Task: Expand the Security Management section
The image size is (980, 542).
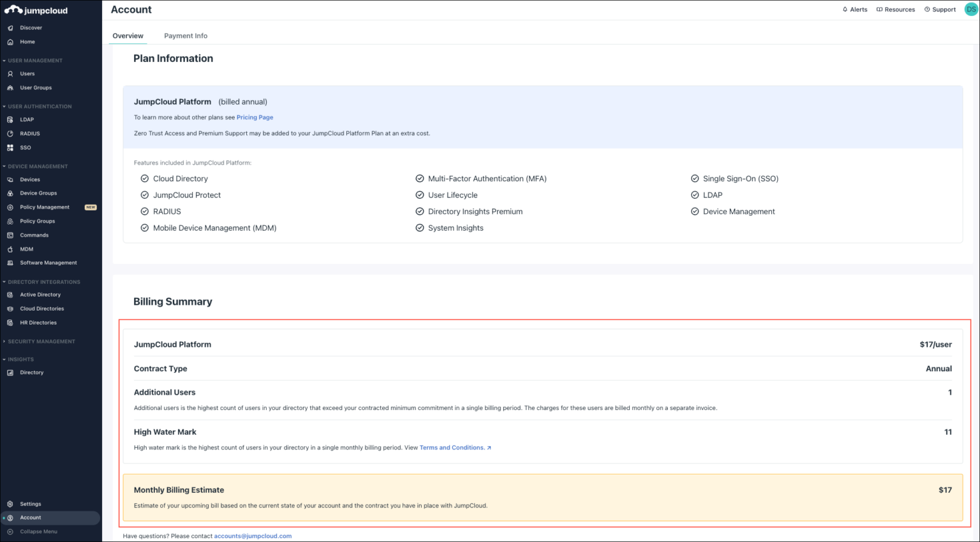Action: (x=41, y=341)
